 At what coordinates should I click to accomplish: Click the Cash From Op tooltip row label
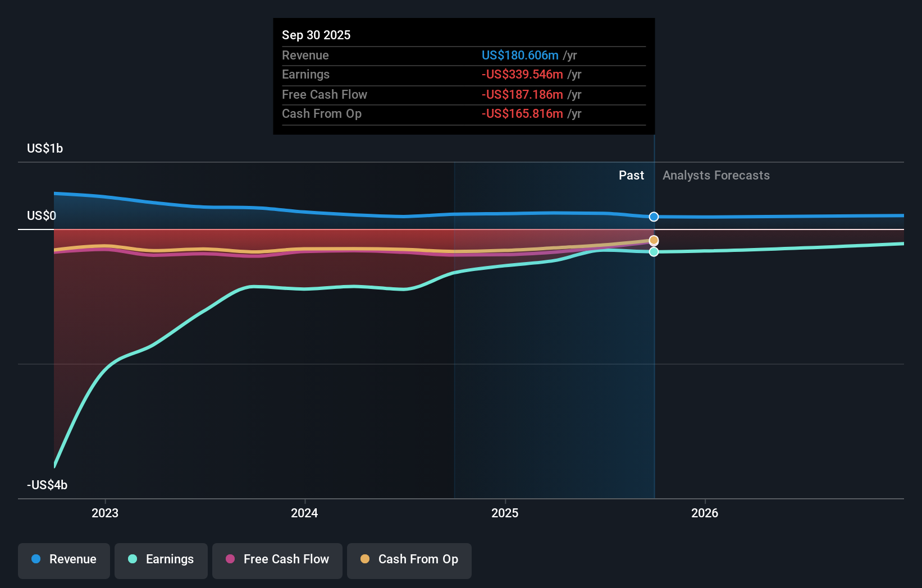point(322,113)
